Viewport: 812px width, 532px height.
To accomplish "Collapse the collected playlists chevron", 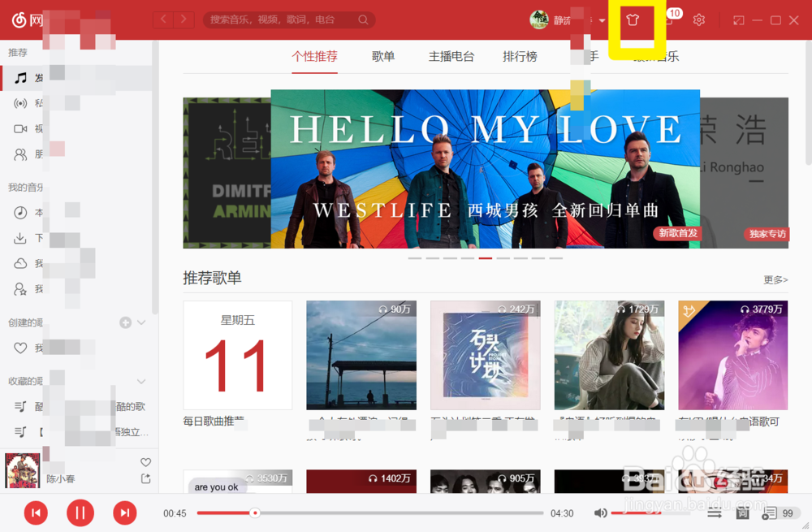I will (x=141, y=381).
